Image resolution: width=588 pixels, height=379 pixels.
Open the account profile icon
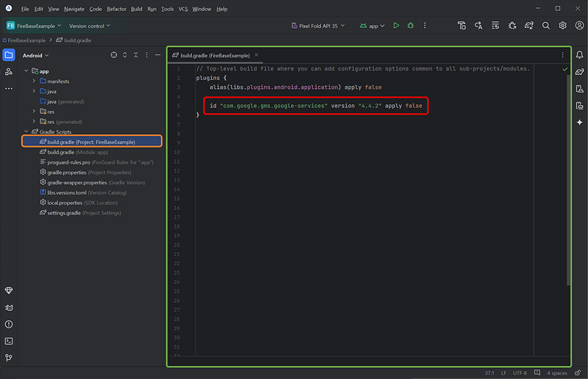click(579, 26)
